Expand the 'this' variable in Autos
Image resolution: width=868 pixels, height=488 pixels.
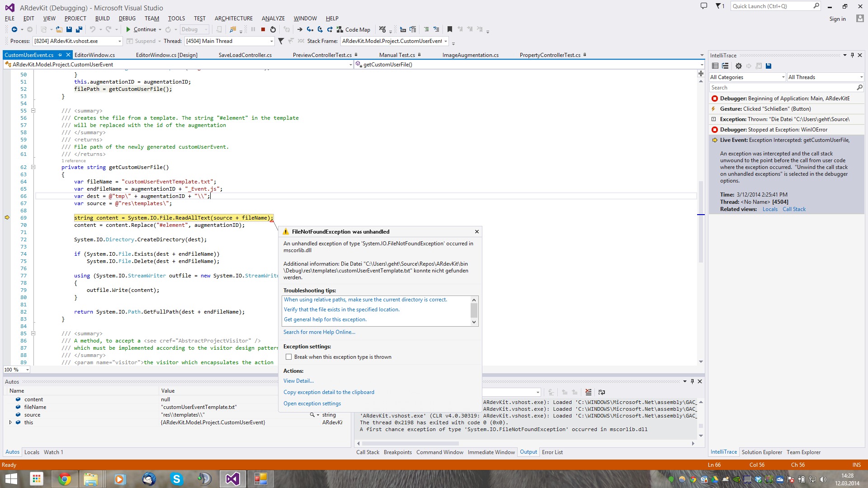(10, 422)
